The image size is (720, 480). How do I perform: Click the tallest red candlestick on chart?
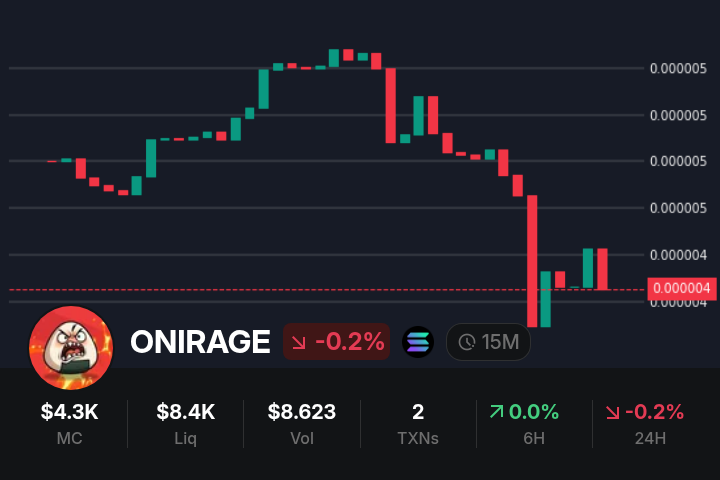(532, 260)
